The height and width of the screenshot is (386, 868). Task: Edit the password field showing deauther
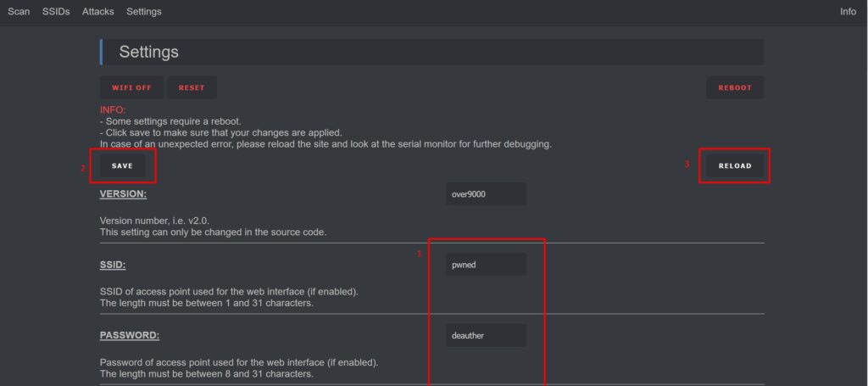(486, 336)
